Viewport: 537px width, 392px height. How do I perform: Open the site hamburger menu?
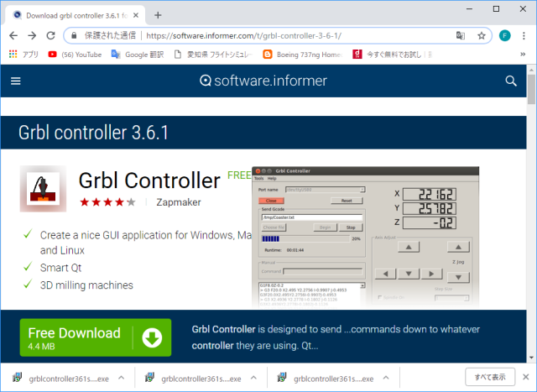click(x=16, y=81)
